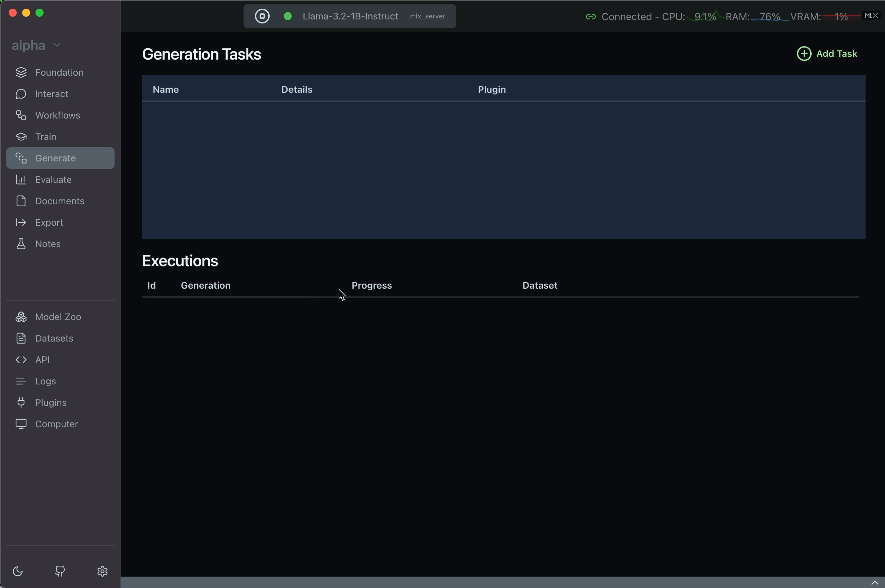The width and height of the screenshot is (885, 588).
Task: Open the Model Zoo
Action: tap(58, 317)
